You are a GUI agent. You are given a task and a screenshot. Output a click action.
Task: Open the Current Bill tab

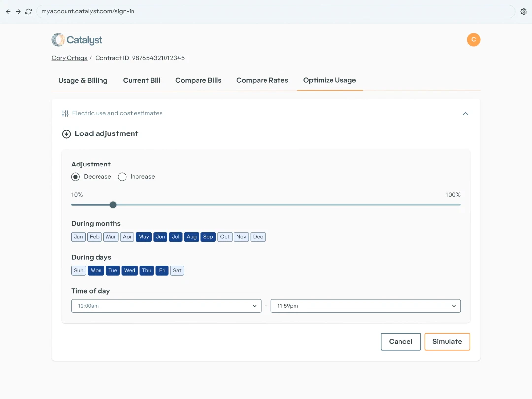(x=141, y=80)
